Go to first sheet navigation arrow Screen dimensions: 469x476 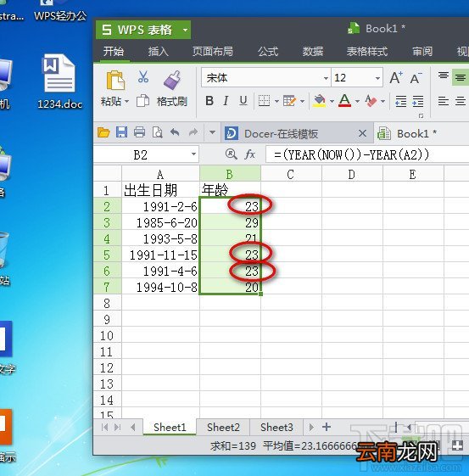point(104,427)
